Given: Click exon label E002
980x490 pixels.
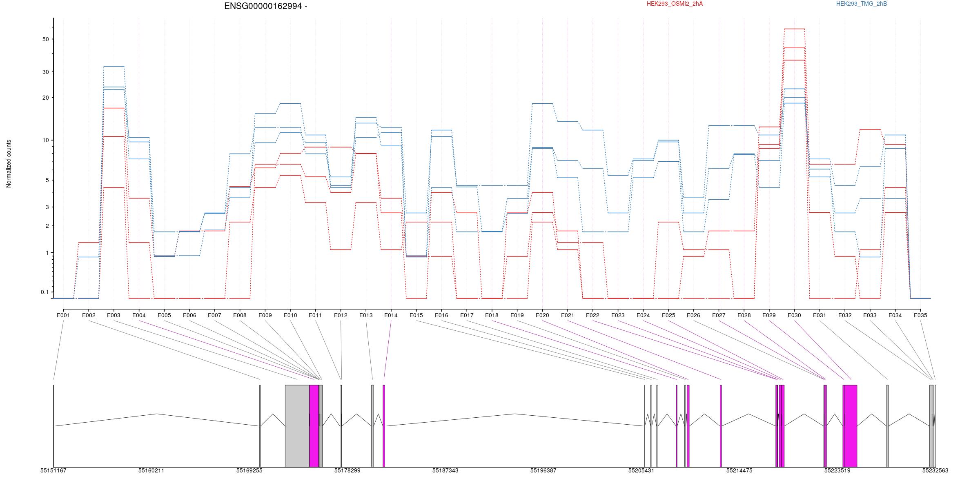Looking at the screenshot, I should click(x=89, y=315).
